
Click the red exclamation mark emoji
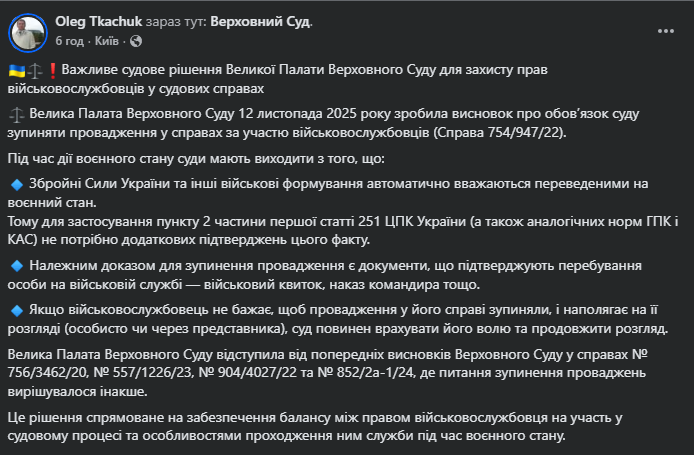point(51,71)
